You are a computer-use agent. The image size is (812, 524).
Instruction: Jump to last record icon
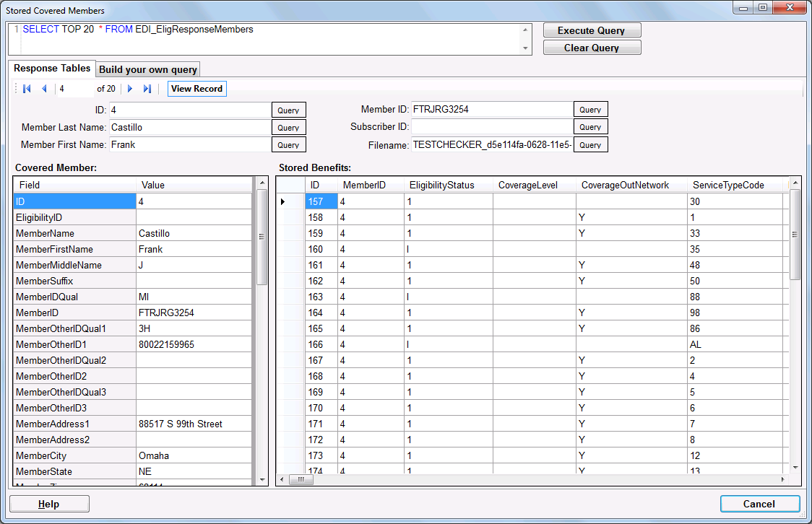click(x=147, y=89)
